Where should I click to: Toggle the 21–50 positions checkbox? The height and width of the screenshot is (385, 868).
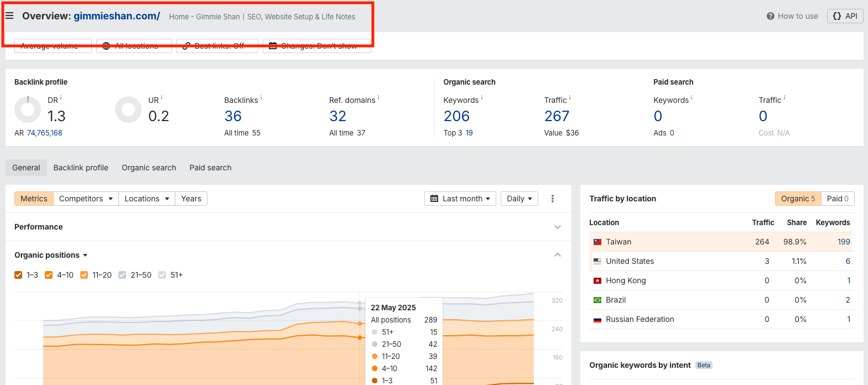pyautogui.click(x=122, y=275)
